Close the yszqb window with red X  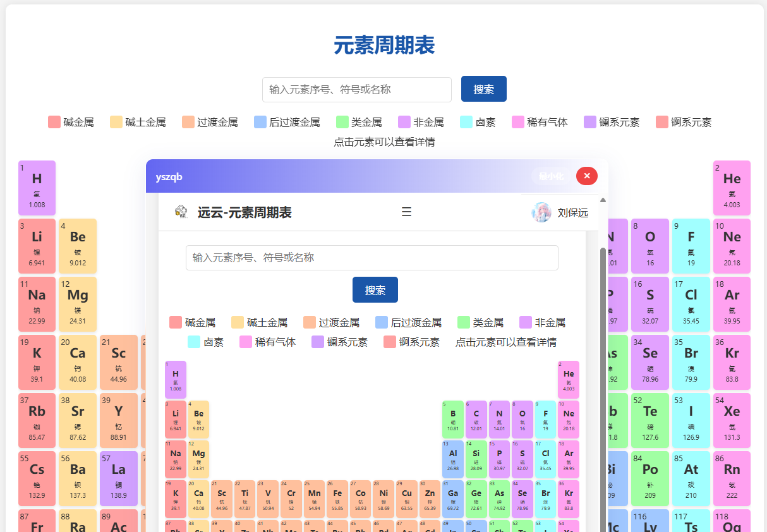pyautogui.click(x=587, y=176)
